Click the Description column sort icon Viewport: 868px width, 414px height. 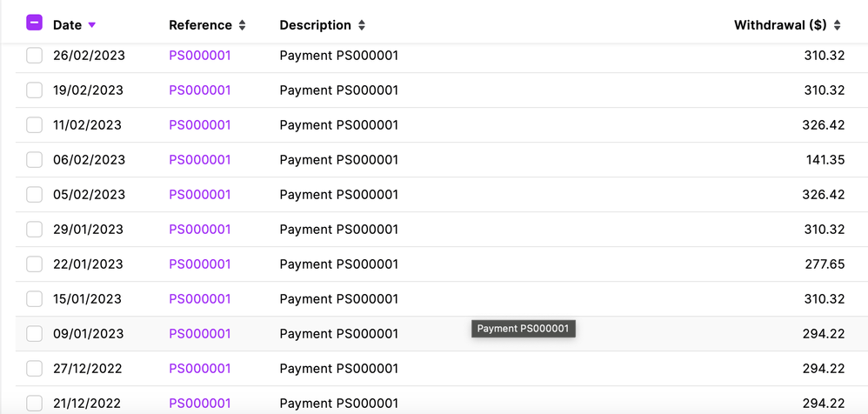coord(362,25)
